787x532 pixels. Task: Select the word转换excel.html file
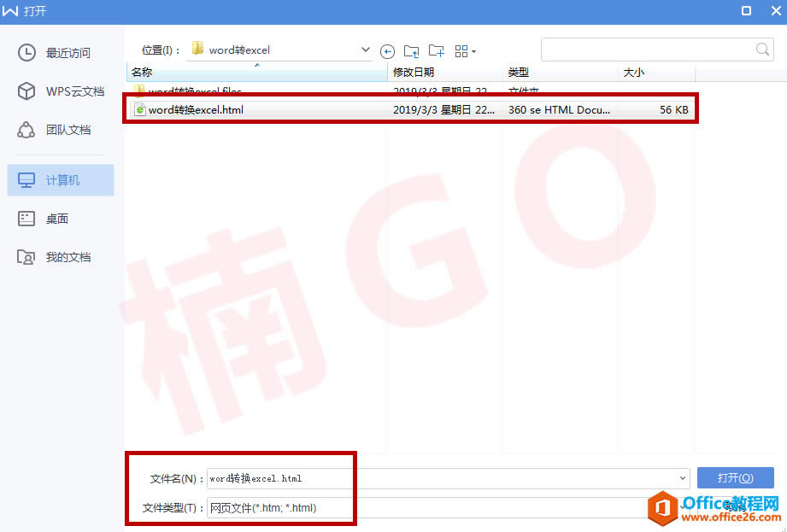click(x=410, y=110)
